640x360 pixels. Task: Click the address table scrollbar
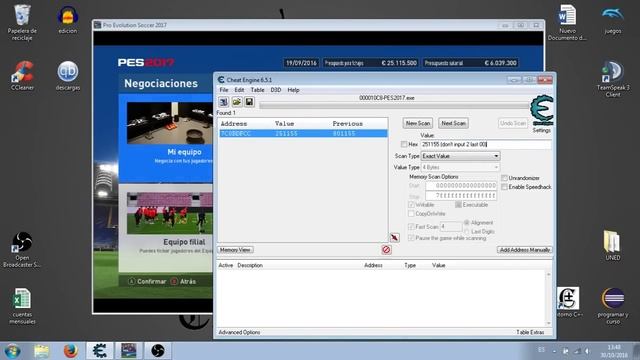pos(549,298)
